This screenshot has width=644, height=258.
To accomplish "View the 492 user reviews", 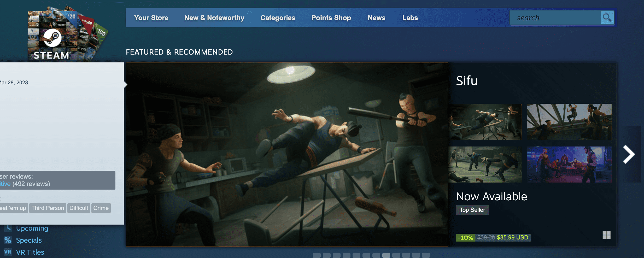I will tap(31, 184).
